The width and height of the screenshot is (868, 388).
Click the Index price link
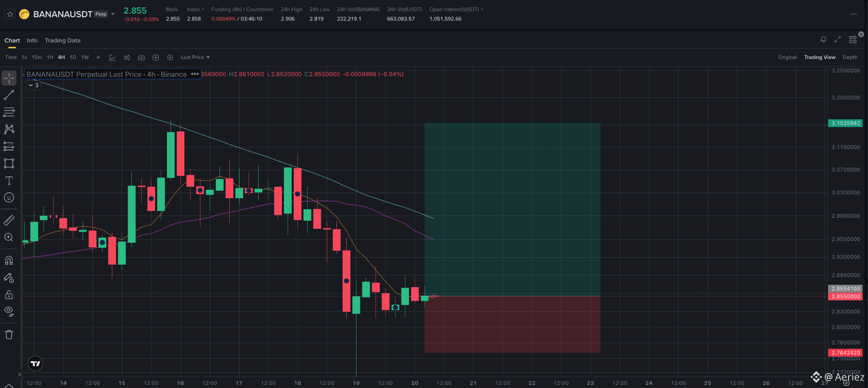coord(195,9)
